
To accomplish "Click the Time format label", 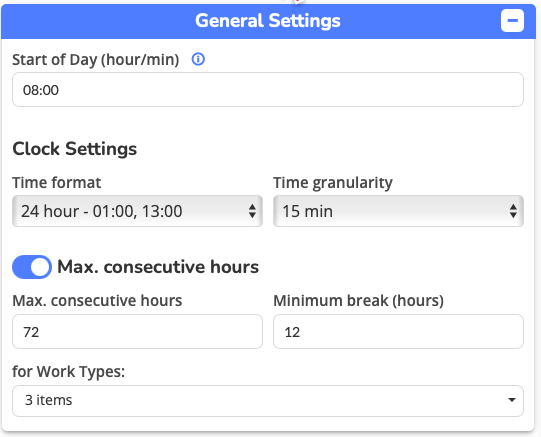I will coord(57,182).
